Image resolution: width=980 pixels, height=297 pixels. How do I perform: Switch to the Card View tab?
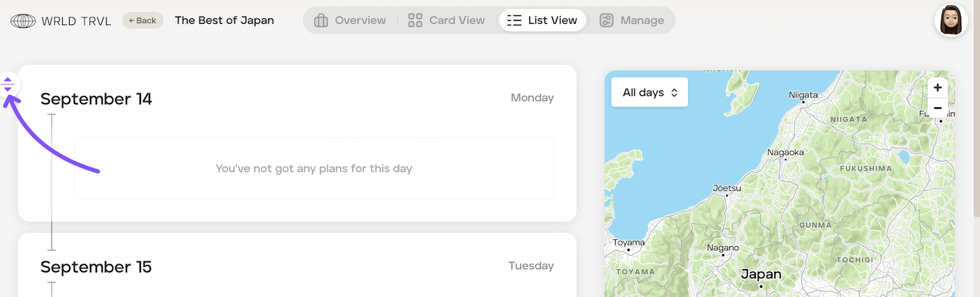tap(447, 20)
